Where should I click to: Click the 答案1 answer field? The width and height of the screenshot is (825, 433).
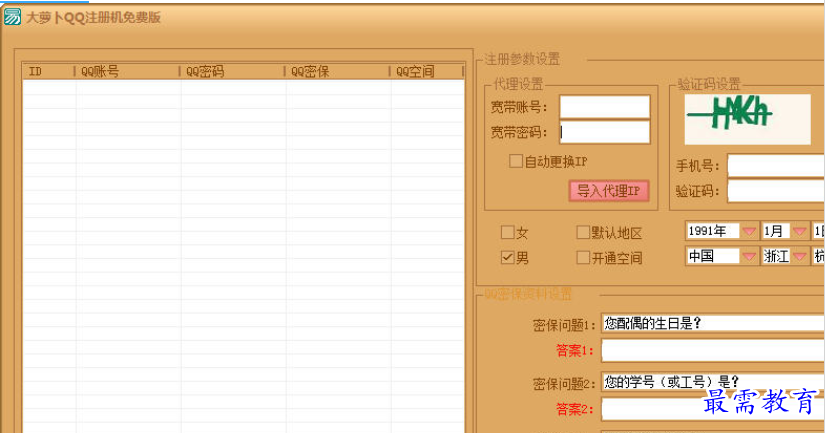(x=713, y=350)
